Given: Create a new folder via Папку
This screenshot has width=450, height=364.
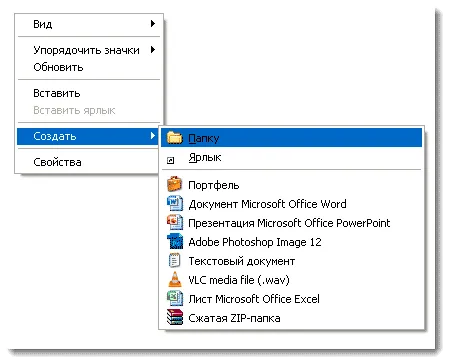Looking at the screenshot, I should [291, 138].
